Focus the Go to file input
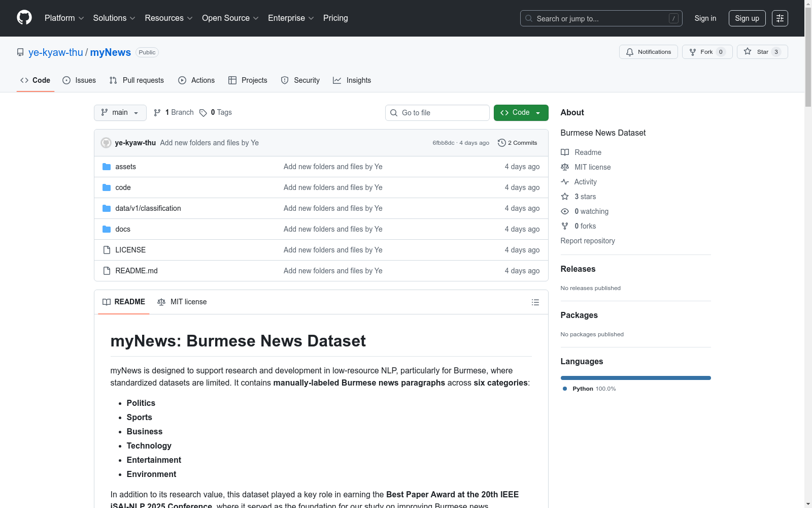The image size is (812, 508). coord(437,113)
